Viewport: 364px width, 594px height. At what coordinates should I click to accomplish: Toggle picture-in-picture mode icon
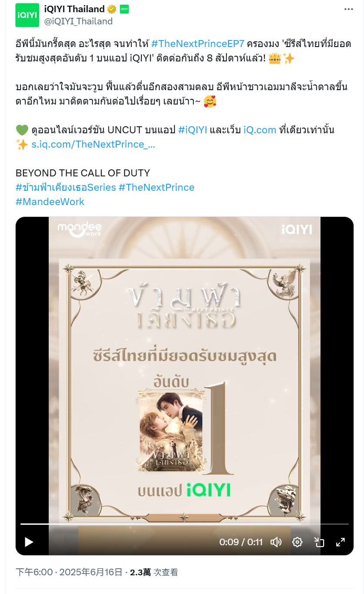pos(319,542)
